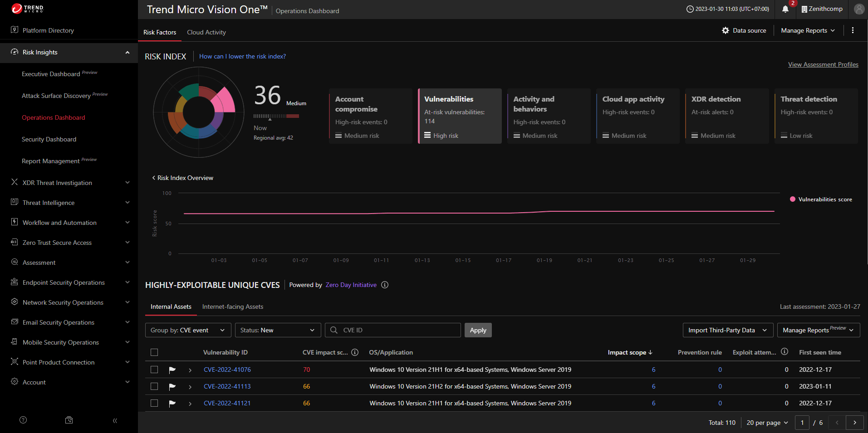Open Executive Dashboard in sidebar
Viewport: 868px width, 433px height.
51,74
